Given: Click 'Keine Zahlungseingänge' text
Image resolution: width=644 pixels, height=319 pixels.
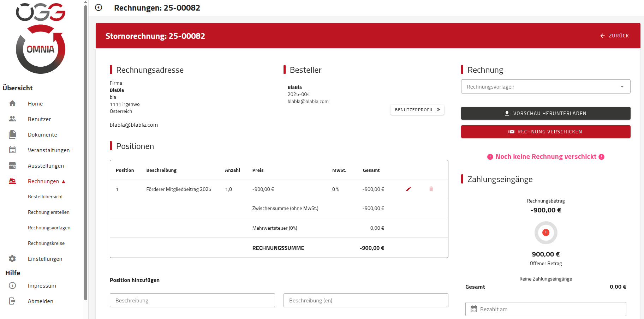Looking at the screenshot, I should (546, 279).
